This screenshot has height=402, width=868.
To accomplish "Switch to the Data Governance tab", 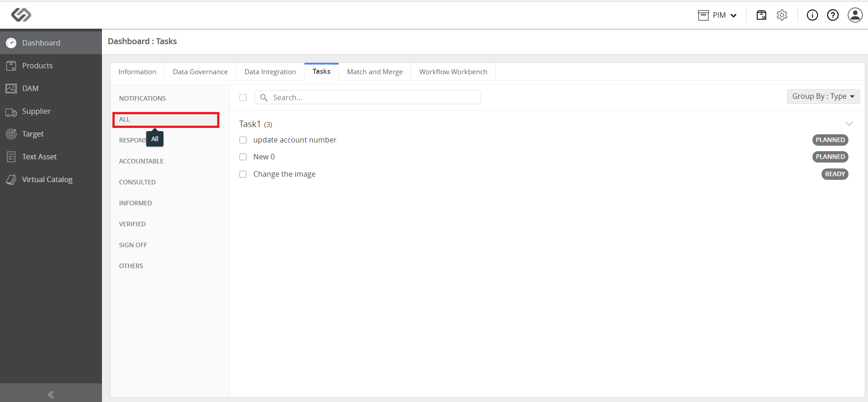I will coord(200,72).
